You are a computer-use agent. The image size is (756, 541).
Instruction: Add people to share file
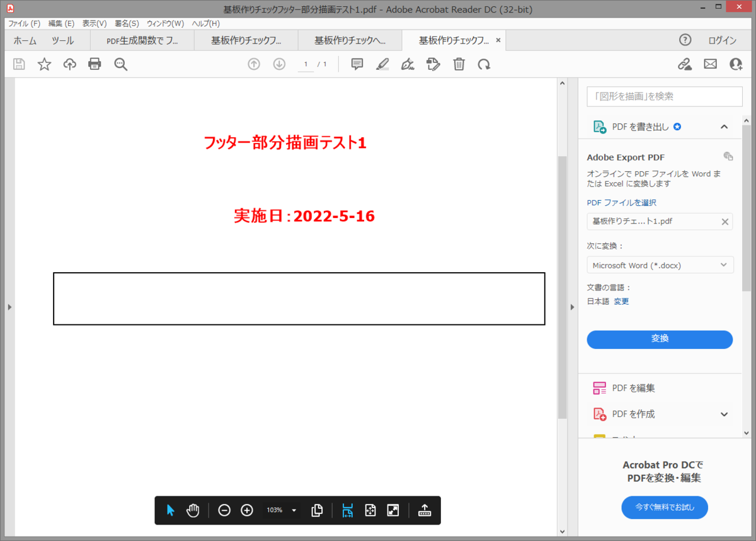tap(736, 64)
